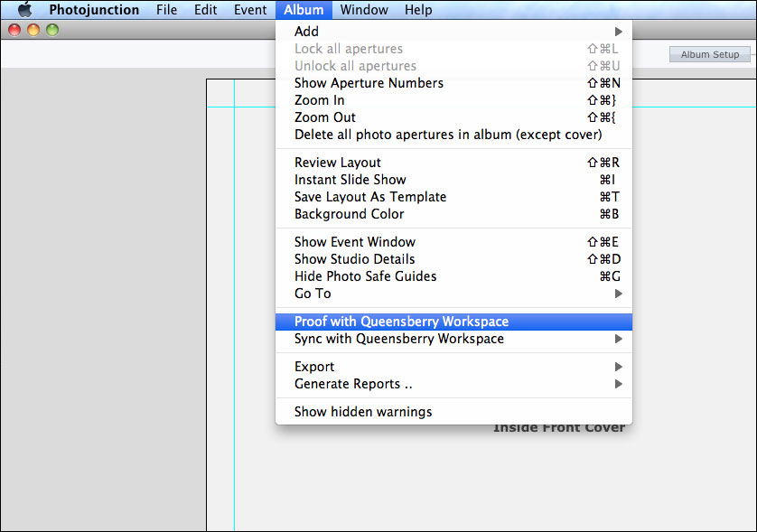Choose Delete all photo apertures in album
The width and height of the screenshot is (757, 532).
[453, 135]
